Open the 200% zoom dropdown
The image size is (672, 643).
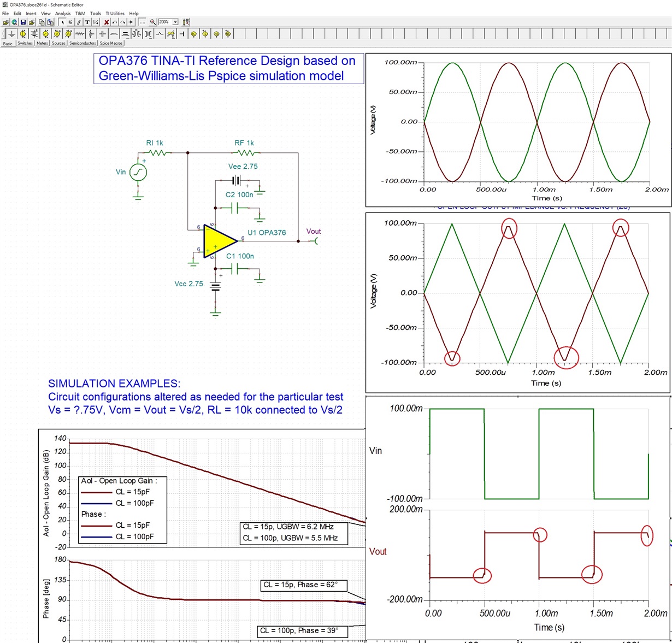175,22
